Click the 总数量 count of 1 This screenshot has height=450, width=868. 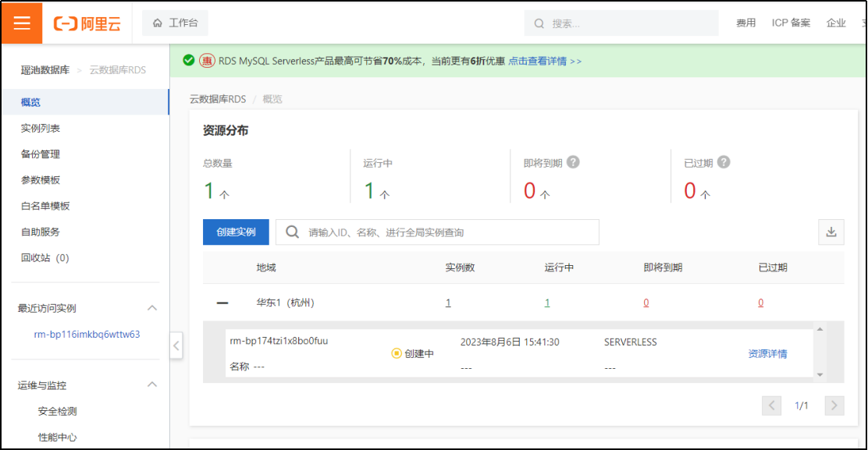point(209,191)
